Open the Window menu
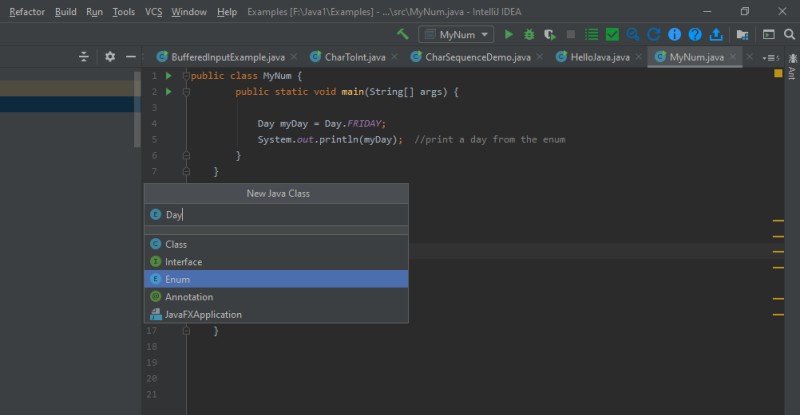 tap(189, 11)
